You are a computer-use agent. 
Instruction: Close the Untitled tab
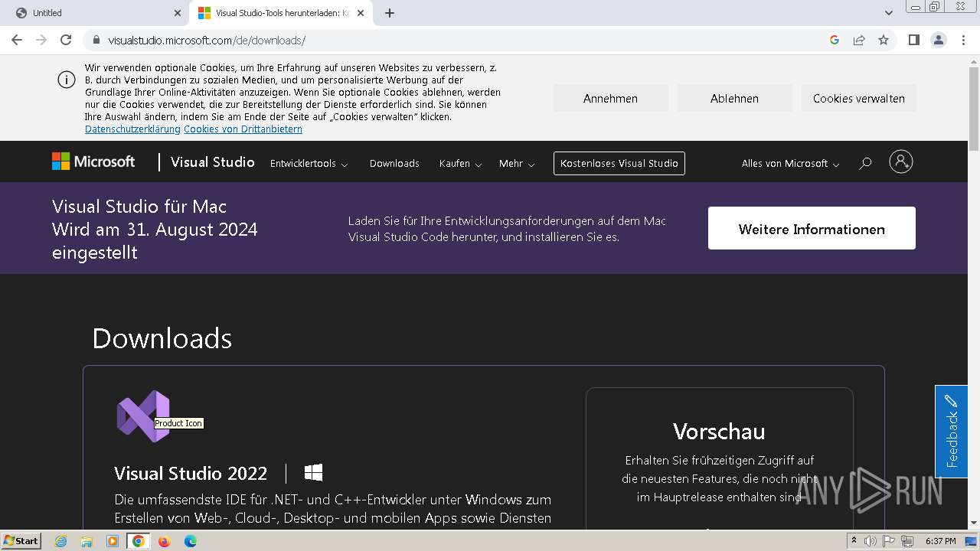177,13
